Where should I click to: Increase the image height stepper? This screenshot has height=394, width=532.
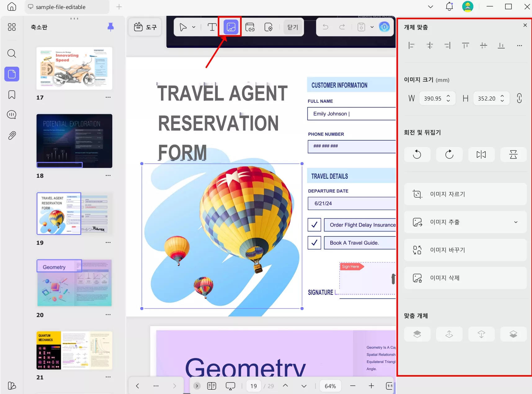[x=502, y=96]
